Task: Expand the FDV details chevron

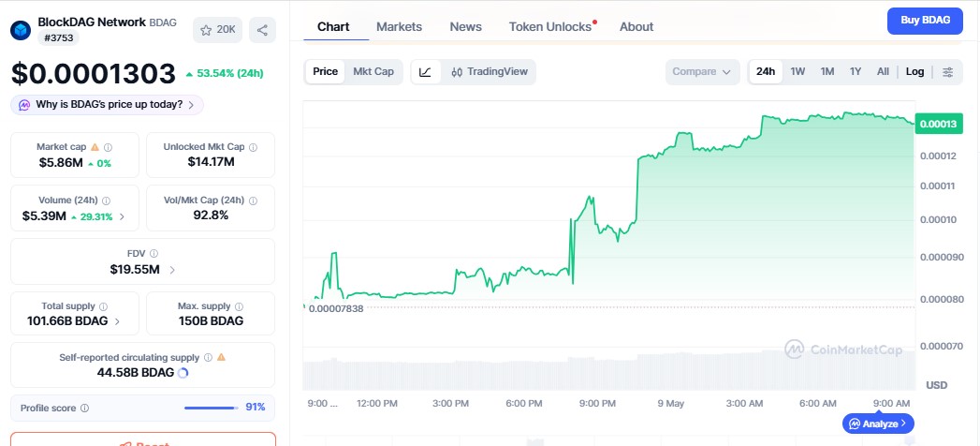Action: pyautogui.click(x=172, y=270)
